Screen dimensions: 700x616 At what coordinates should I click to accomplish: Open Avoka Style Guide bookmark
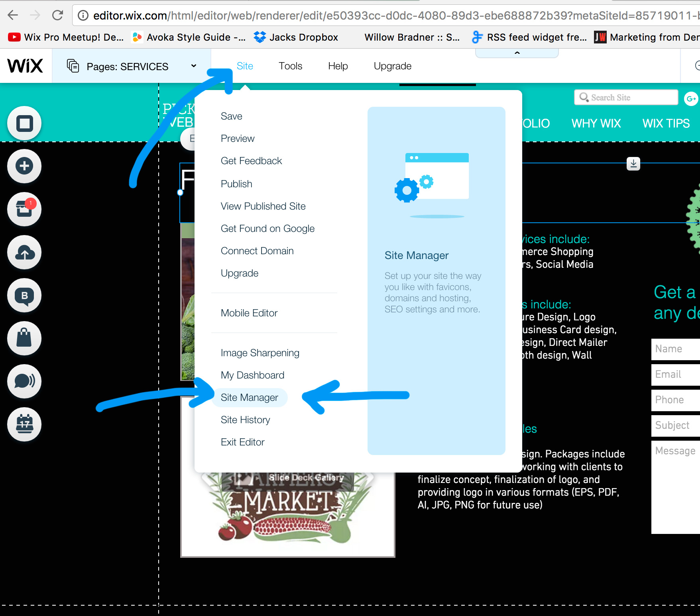pos(189,37)
